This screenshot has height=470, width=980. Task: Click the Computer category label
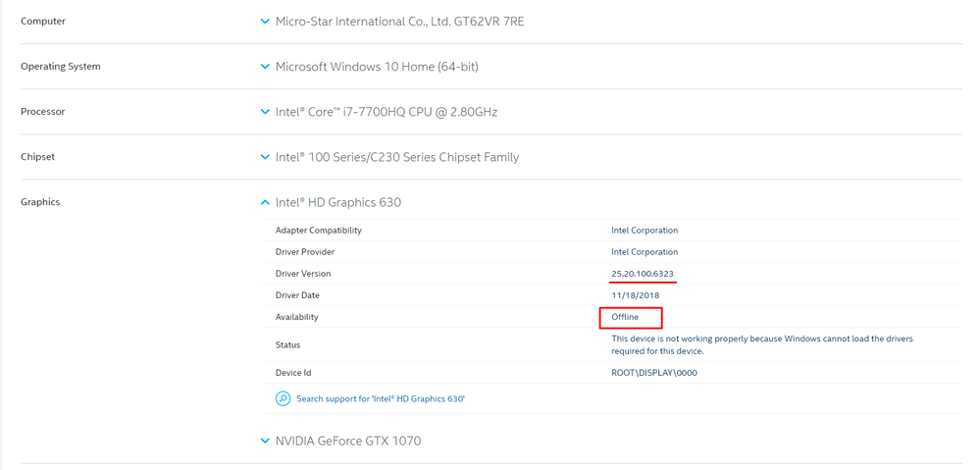tap(43, 22)
